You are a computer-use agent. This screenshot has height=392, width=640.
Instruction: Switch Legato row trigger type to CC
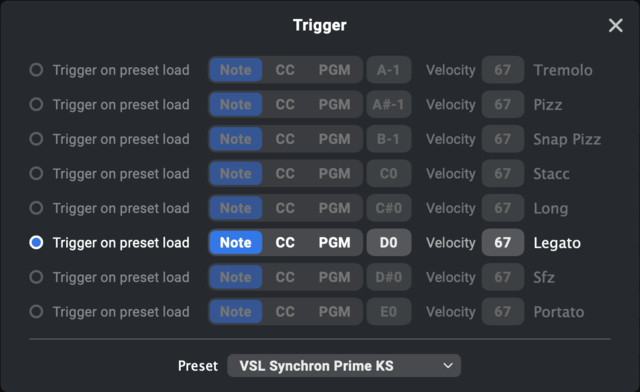pyautogui.click(x=285, y=243)
